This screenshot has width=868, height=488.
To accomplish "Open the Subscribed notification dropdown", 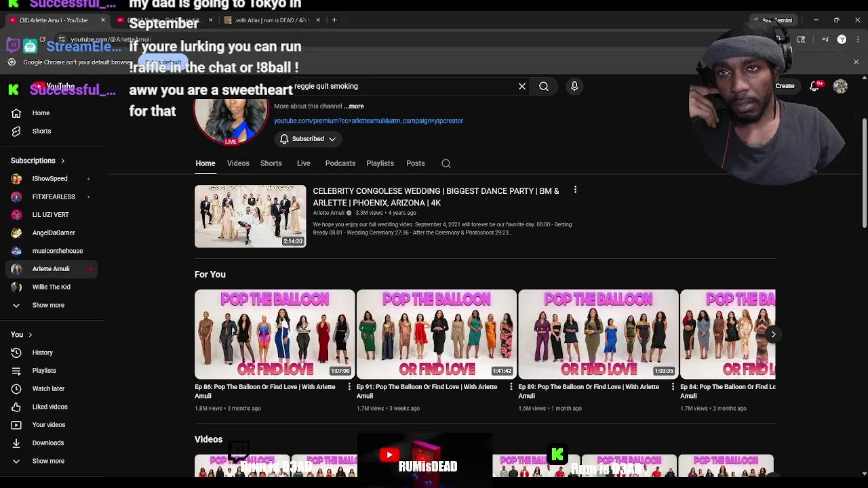I will point(308,139).
